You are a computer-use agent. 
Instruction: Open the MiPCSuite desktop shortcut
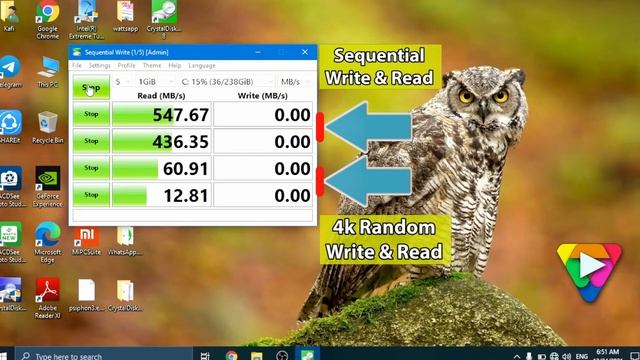86,241
